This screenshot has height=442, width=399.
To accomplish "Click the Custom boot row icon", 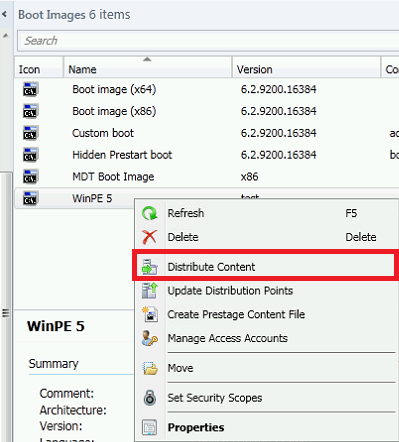I will [x=30, y=133].
